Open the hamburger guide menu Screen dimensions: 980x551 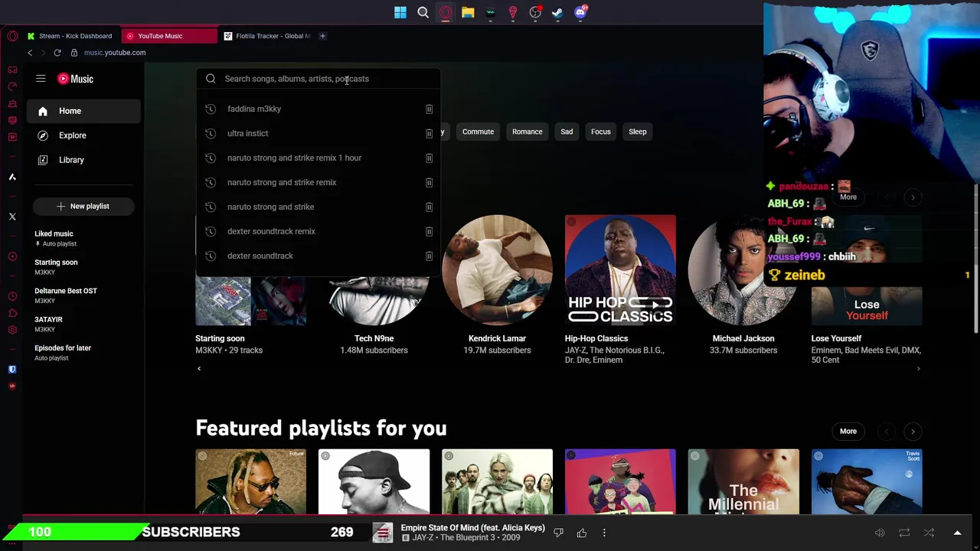click(41, 78)
